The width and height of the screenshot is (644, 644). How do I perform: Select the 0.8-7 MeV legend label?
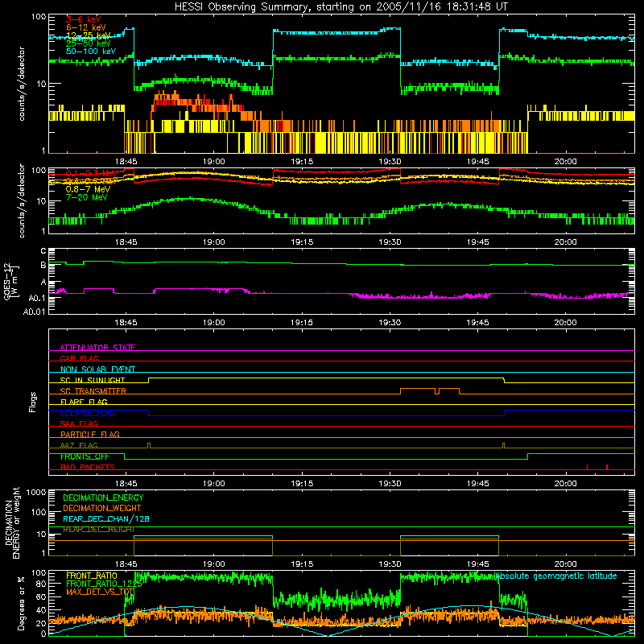(x=89, y=189)
